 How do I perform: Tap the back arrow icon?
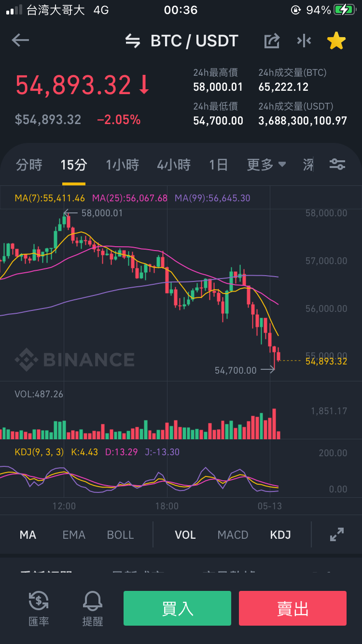coord(20,41)
